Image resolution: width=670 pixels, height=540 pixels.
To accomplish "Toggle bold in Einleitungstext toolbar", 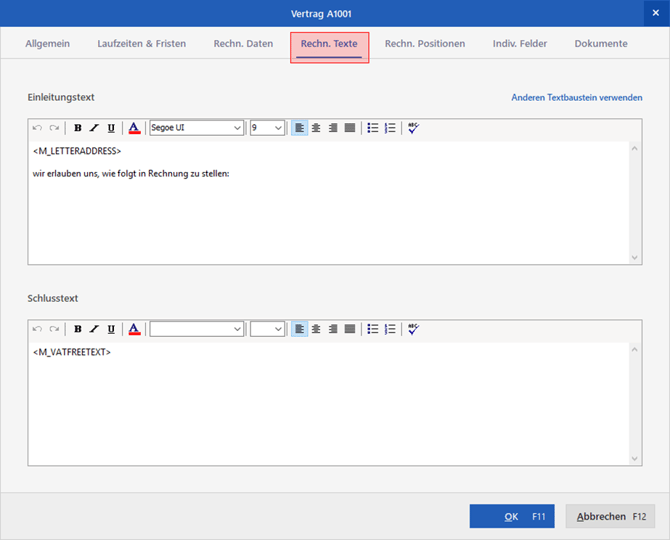I will (x=78, y=128).
